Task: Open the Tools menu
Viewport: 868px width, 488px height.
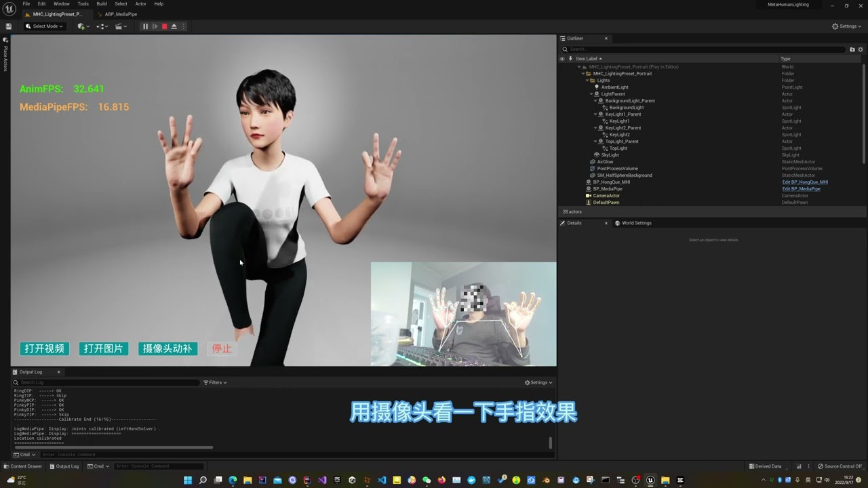Action: coord(83,4)
